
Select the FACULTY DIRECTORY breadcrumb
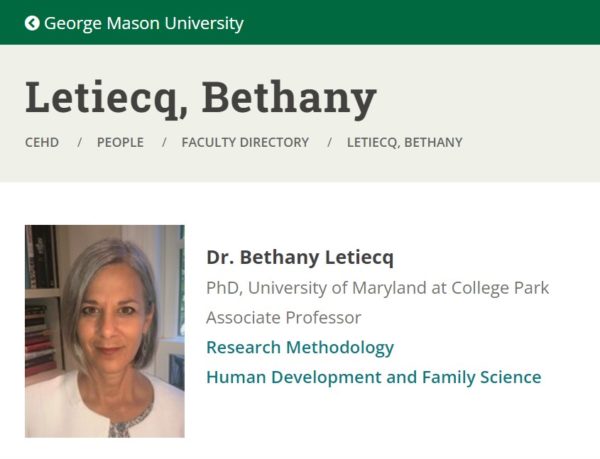[x=245, y=142]
